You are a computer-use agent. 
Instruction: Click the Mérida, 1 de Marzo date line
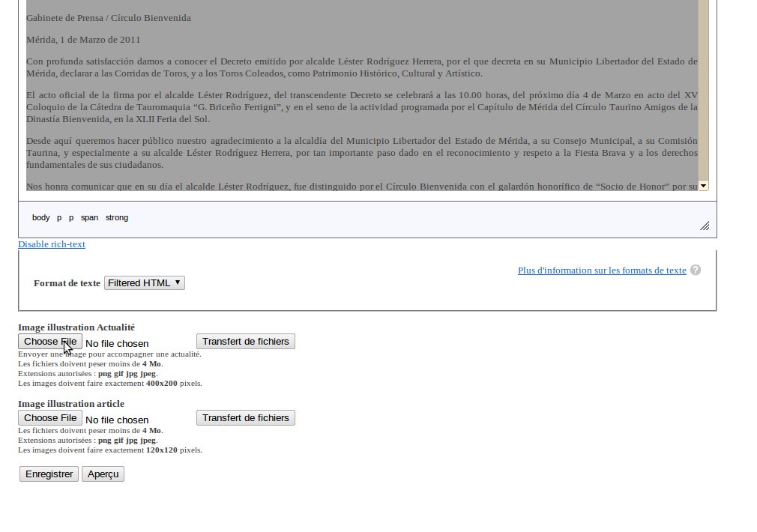point(83,40)
